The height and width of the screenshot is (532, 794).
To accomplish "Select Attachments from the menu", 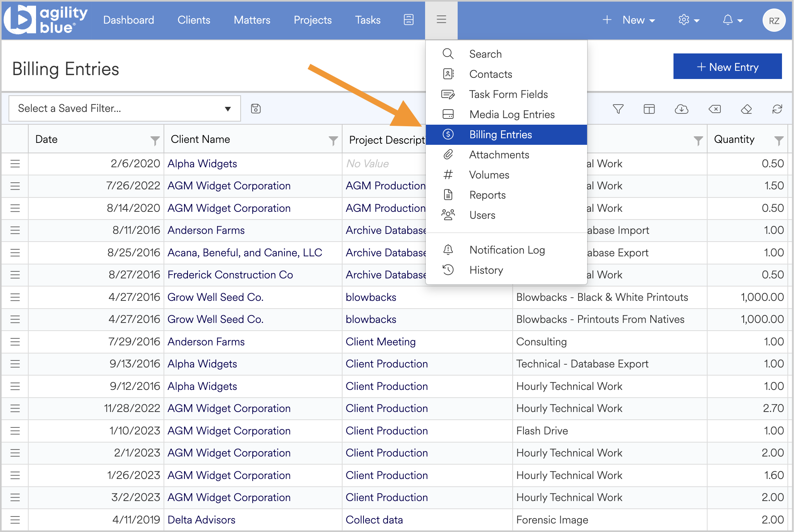I will point(506,154).
